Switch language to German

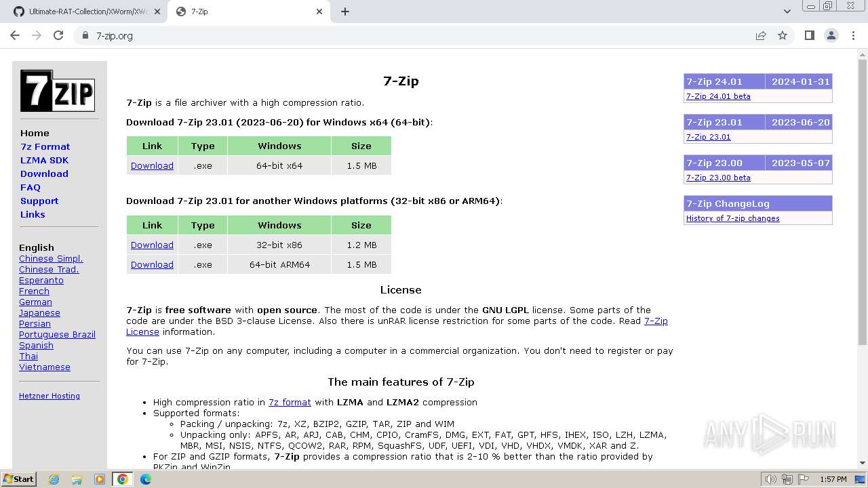[x=35, y=302]
